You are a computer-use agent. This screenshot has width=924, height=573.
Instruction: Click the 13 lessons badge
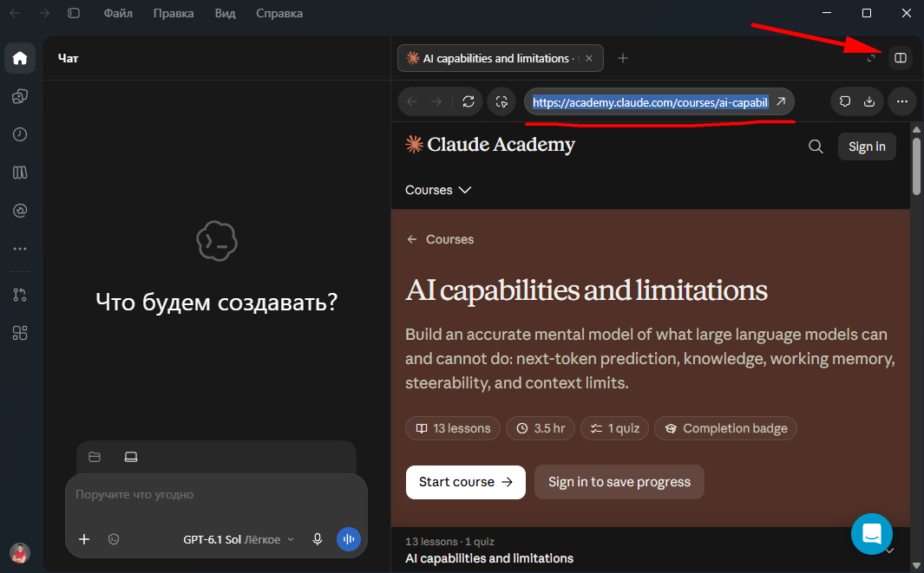(453, 429)
